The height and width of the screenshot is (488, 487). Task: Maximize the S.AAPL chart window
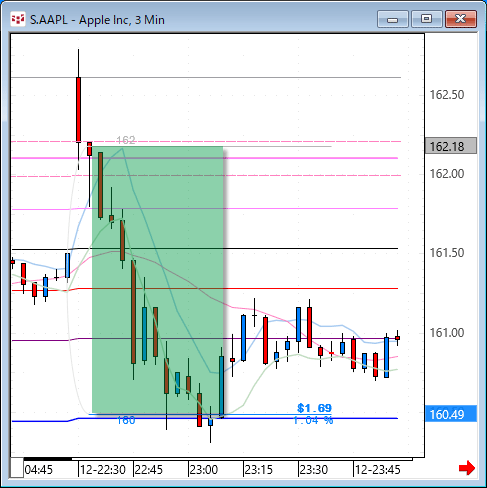(x=427, y=19)
